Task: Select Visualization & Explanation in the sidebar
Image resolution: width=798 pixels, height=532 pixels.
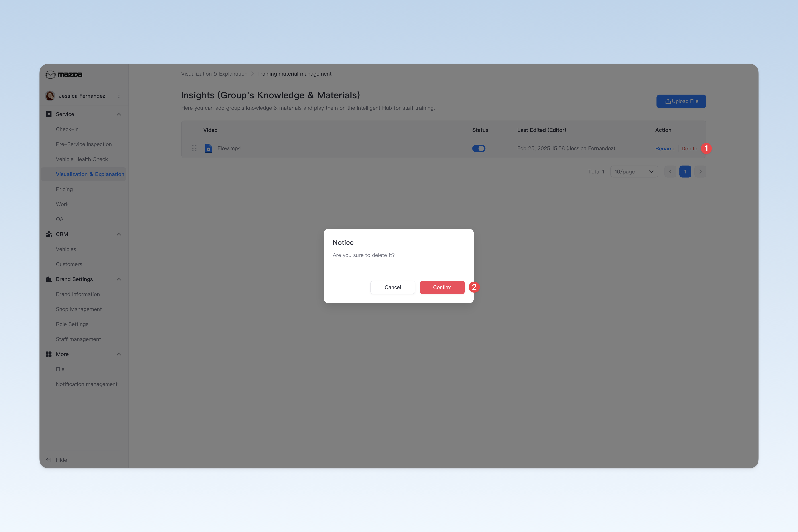Action: coord(84,174)
